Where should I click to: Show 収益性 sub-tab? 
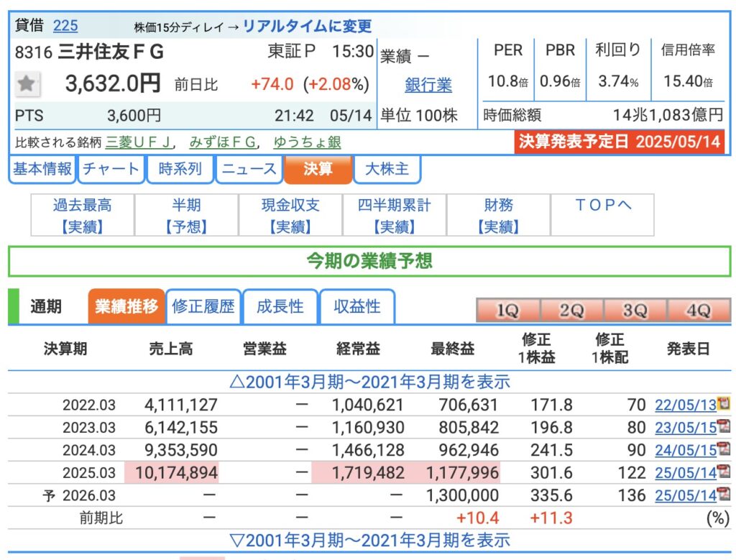pyautogui.click(x=357, y=306)
